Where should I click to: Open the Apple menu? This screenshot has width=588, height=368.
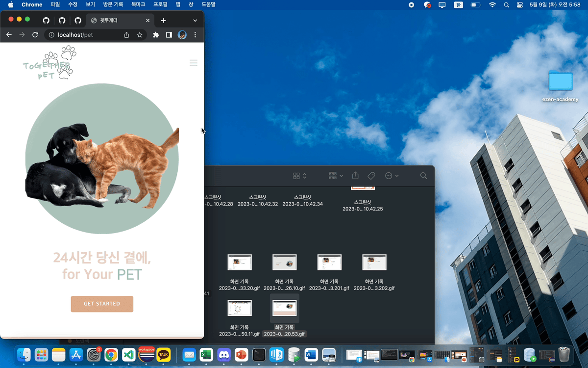[10, 4]
